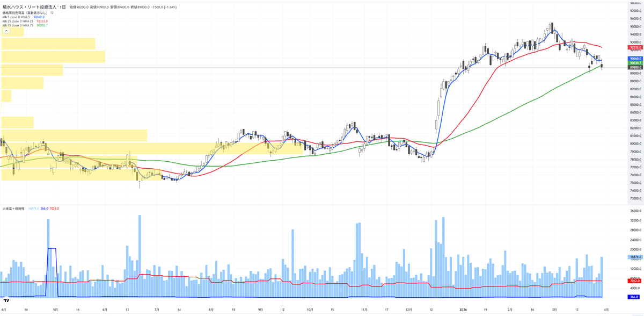Click the green 90030.7 price axis label
Viewport: 644px width, 316px height.
(x=635, y=63)
